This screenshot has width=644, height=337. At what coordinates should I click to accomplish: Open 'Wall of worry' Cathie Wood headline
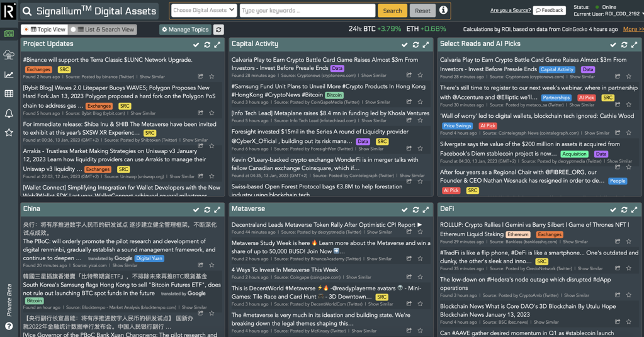coord(537,116)
